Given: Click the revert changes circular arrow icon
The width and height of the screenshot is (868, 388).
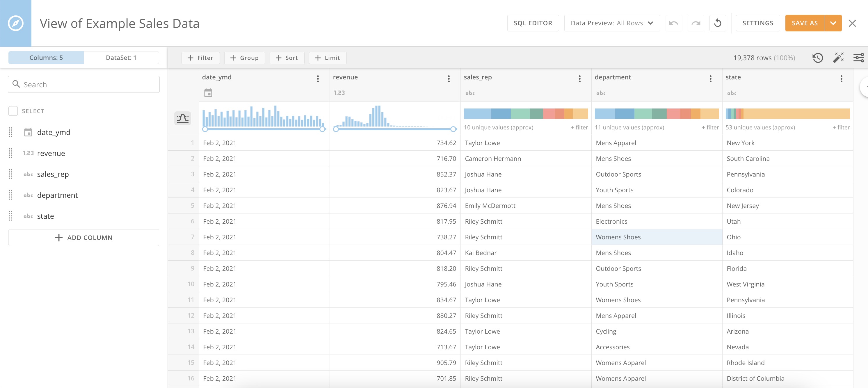Looking at the screenshot, I should point(718,23).
